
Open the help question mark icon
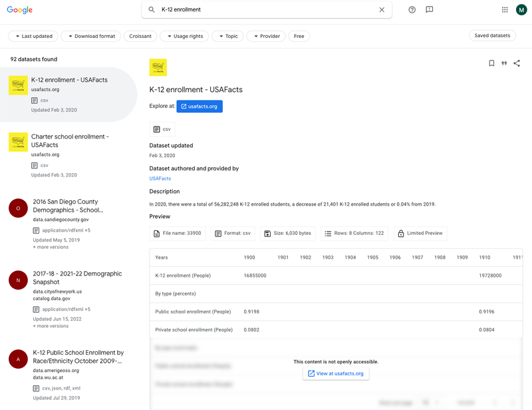pos(412,10)
